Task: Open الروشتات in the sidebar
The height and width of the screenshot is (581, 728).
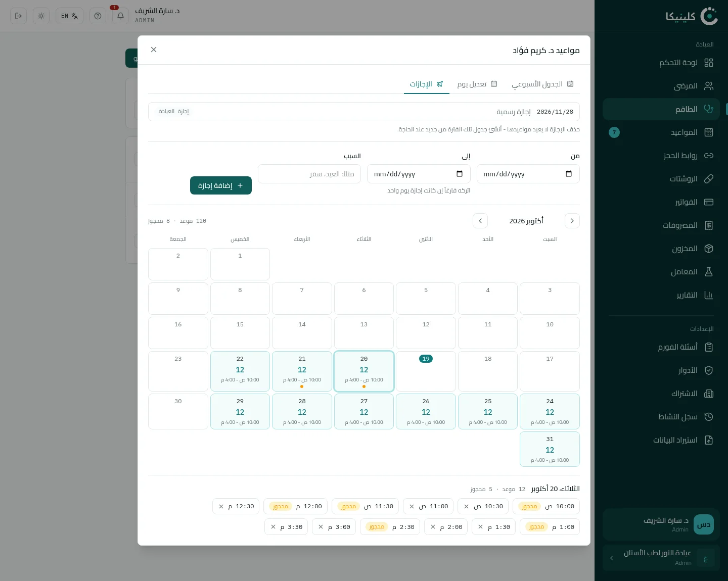Action: click(661, 179)
